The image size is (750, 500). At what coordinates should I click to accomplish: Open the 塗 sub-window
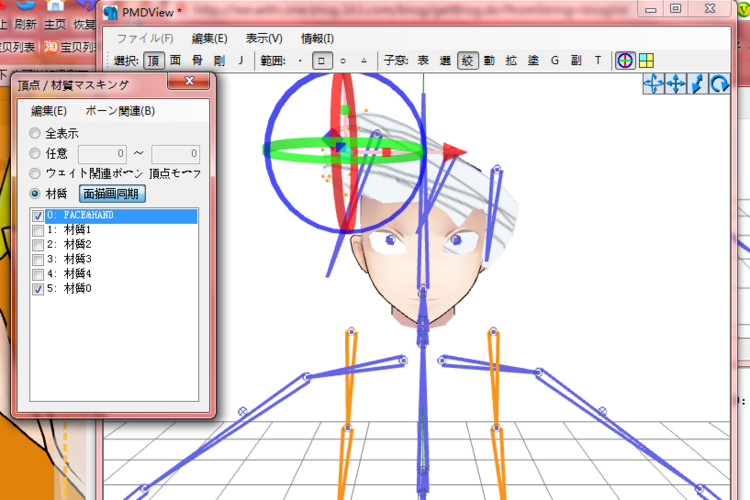click(x=533, y=60)
